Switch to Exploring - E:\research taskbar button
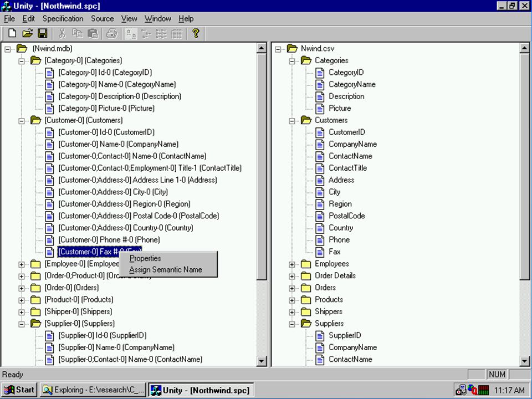The height and width of the screenshot is (399, 532). pos(93,390)
